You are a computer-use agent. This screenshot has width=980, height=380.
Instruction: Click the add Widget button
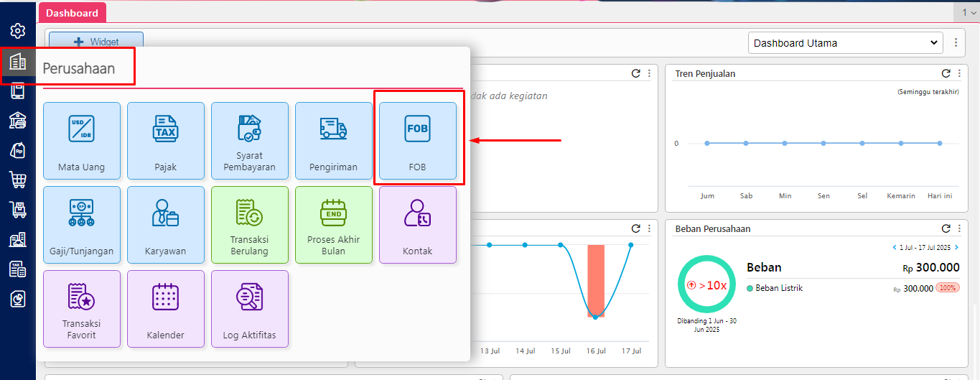[96, 42]
